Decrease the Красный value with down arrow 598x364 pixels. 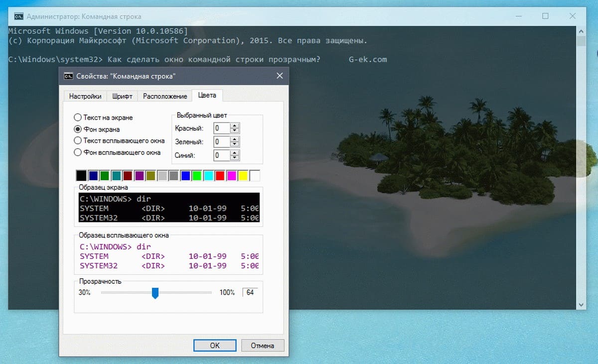tap(235, 130)
